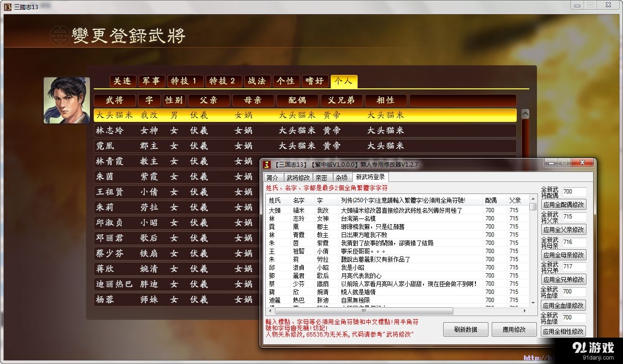Click the trainer window's title bar icon
The image size is (623, 364).
pyautogui.click(x=267, y=165)
